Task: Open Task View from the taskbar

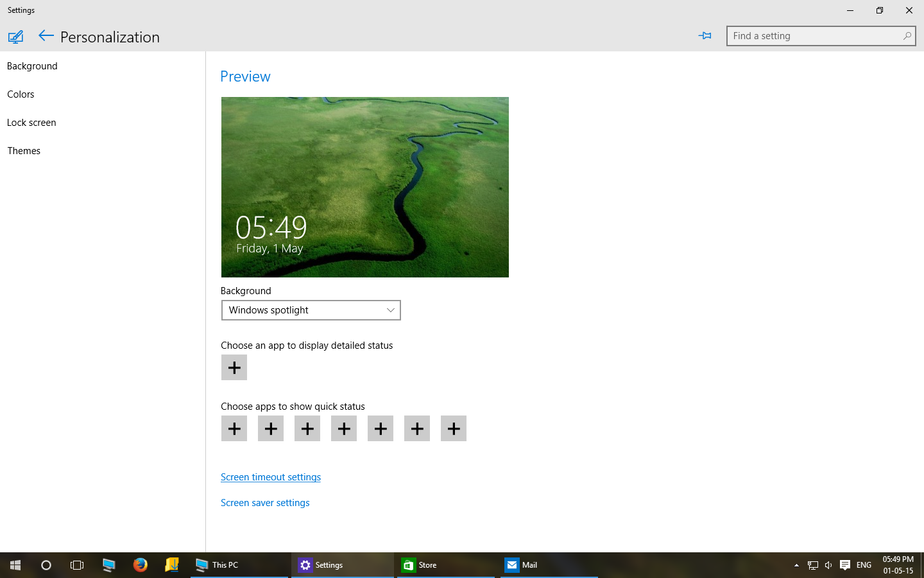Action: [77, 565]
